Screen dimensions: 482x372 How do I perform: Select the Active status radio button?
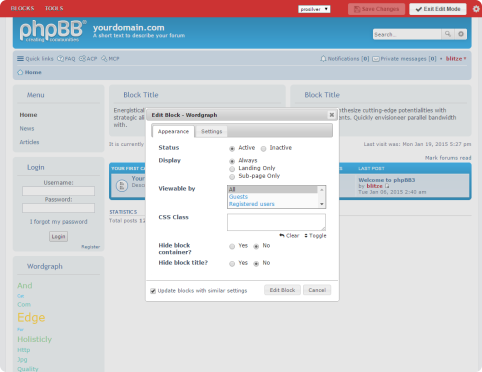[x=232, y=148]
